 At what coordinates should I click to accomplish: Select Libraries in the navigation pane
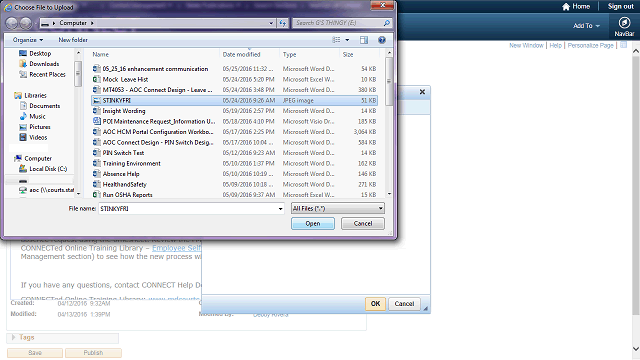click(x=36, y=96)
